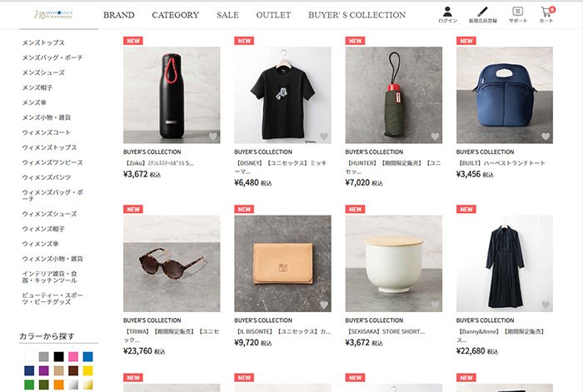583x392 pixels.
Task: Toggle heart on HUNTER folding umbrella
Action: (x=435, y=136)
